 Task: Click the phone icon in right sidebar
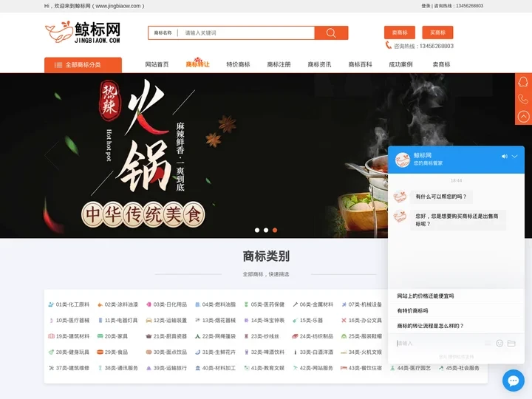(x=523, y=99)
